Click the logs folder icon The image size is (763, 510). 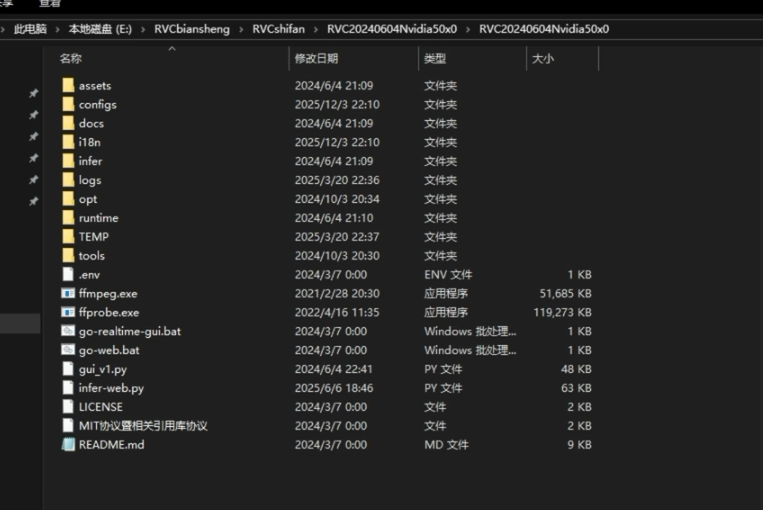[68, 180]
